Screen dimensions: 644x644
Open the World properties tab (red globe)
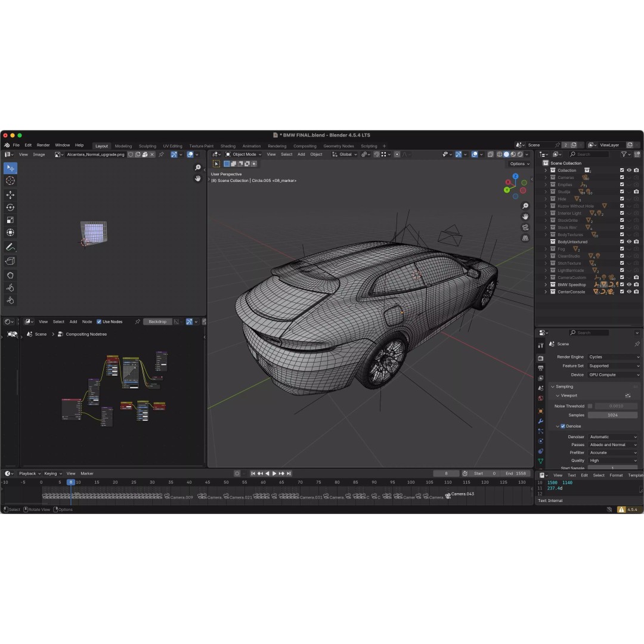[x=540, y=398]
